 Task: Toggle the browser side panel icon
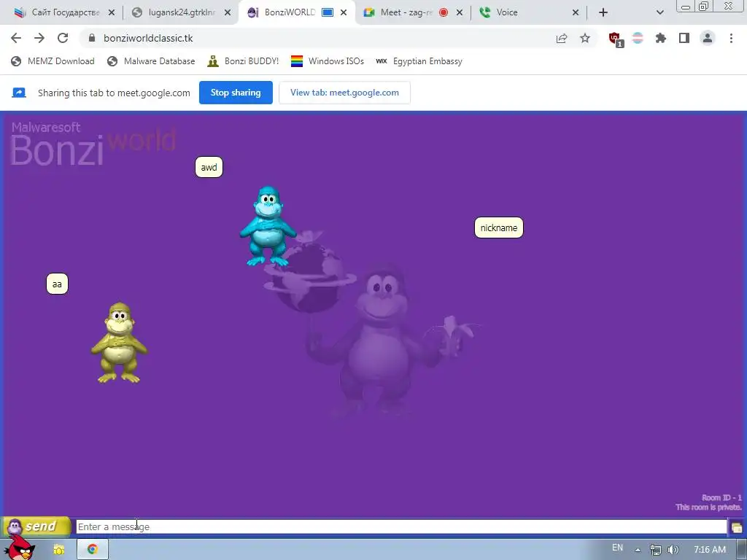(x=684, y=38)
